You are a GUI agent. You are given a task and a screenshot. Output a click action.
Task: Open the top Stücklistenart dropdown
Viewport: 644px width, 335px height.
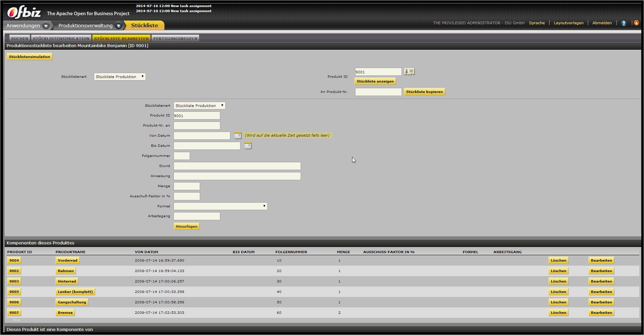(x=120, y=77)
